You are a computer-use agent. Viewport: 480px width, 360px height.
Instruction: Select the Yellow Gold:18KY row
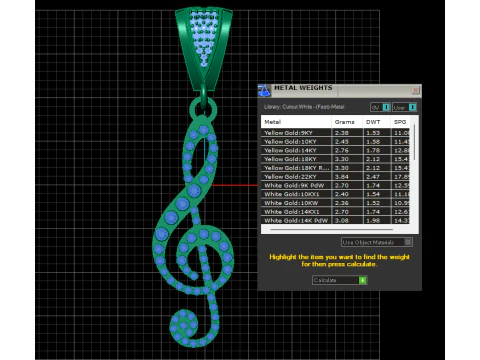click(335, 159)
